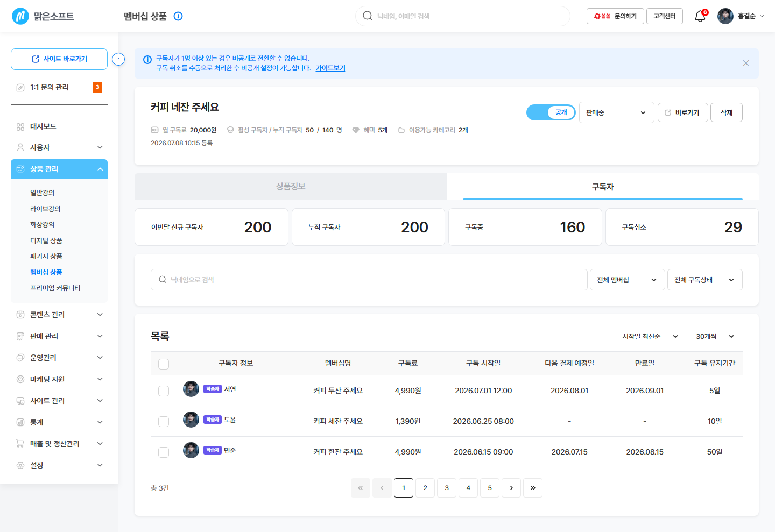Click the 혜택 diamond icon

pos(356,130)
